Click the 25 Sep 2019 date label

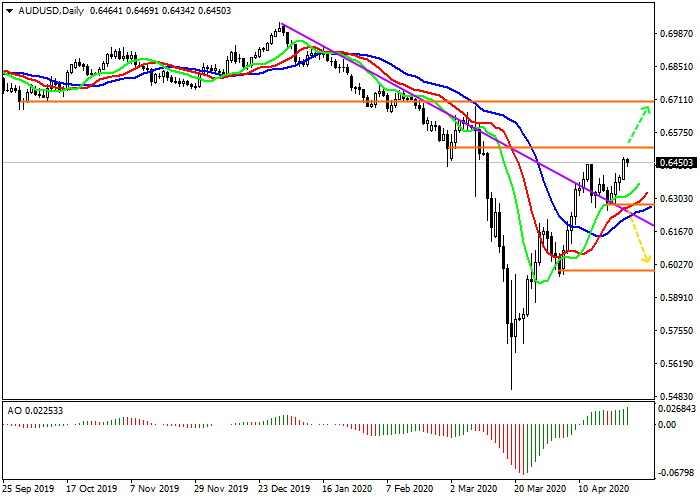(x=27, y=491)
